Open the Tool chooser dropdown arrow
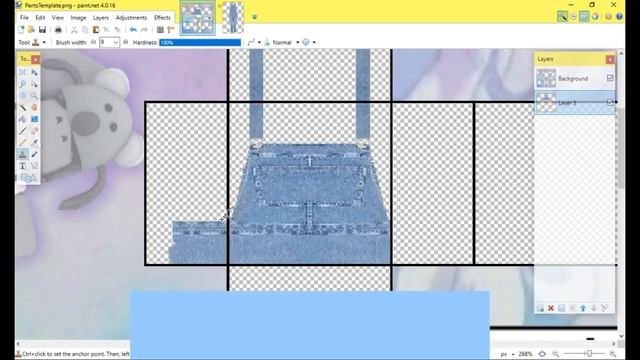 [44, 42]
